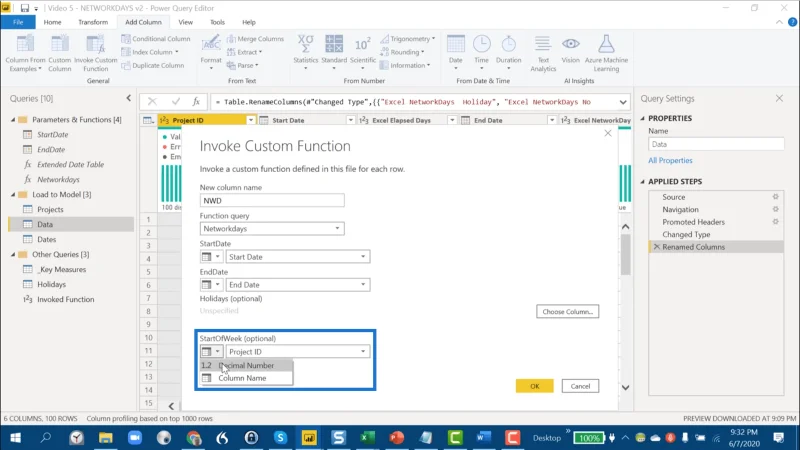The image size is (800, 450).
Task: Open Time column tools
Action: tap(482, 53)
